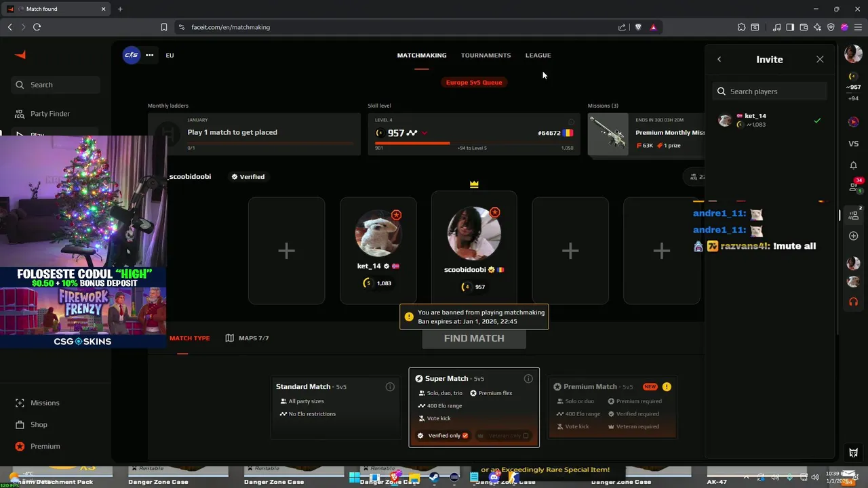The image size is (868, 488).
Task: Open the Brave Leo AI sparkle icon
Action: (x=817, y=27)
